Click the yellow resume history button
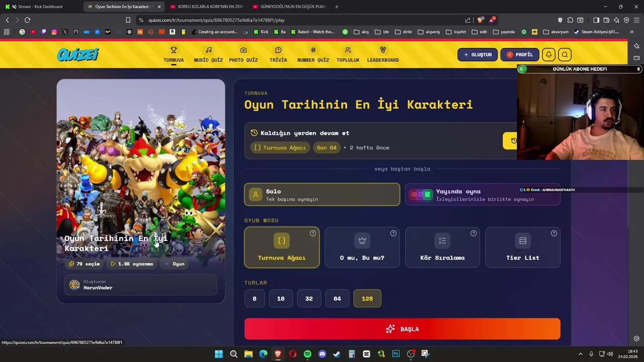644x362 pixels. click(510, 141)
